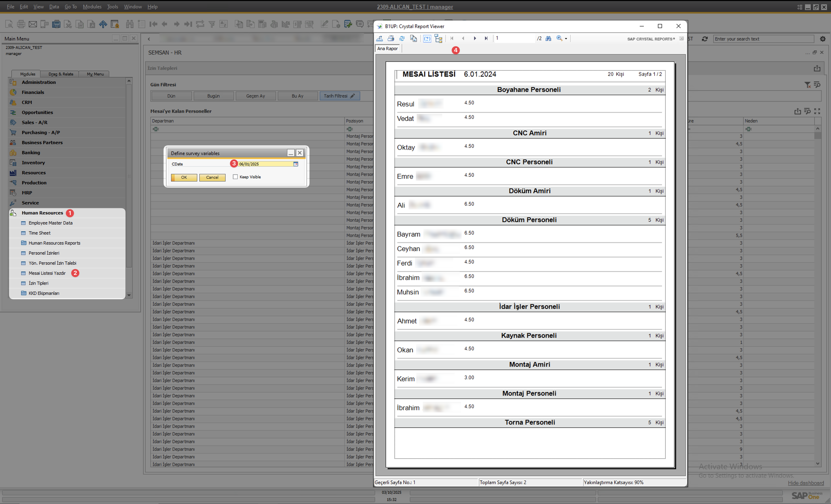The width and height of the screenshot is (831, 504).
Task: Click the Find binoculars in SAP toolbar
Action: 130,24
